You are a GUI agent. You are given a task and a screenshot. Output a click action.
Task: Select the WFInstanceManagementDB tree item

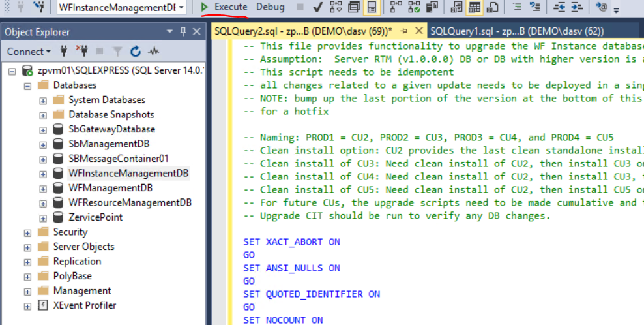[128, 173]
